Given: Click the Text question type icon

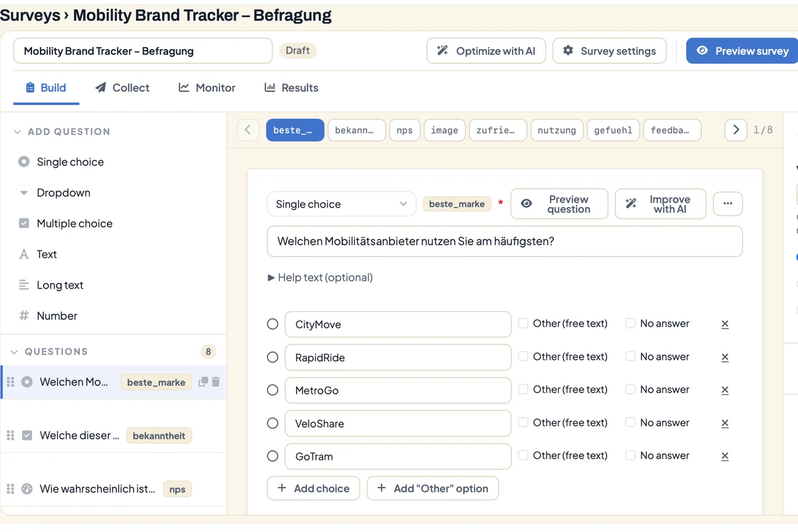Looking at the screenshot, I should click(24, 254).
